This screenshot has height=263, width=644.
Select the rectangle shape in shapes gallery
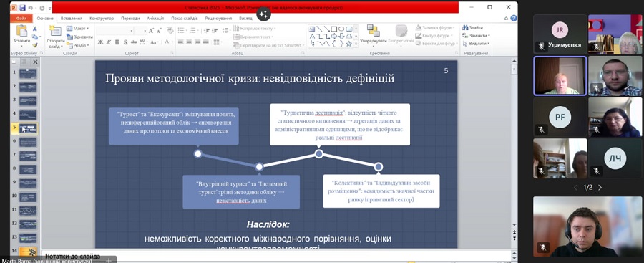pos(334,29)
